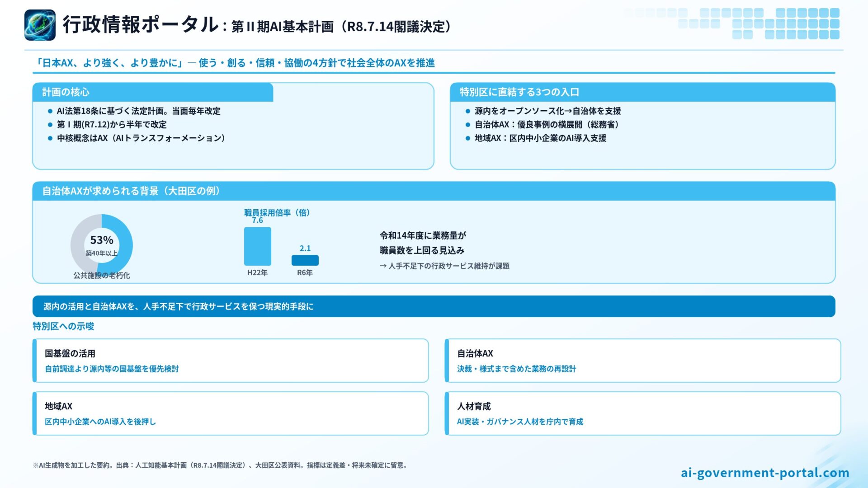The image size is (868, 488).
Task: Click the H22年 7.6 bar
Action: pyautogui.click(x=258, y=246)
